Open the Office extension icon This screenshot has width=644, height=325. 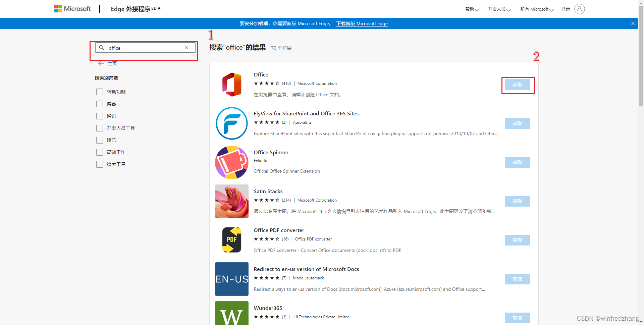point(232,85)
